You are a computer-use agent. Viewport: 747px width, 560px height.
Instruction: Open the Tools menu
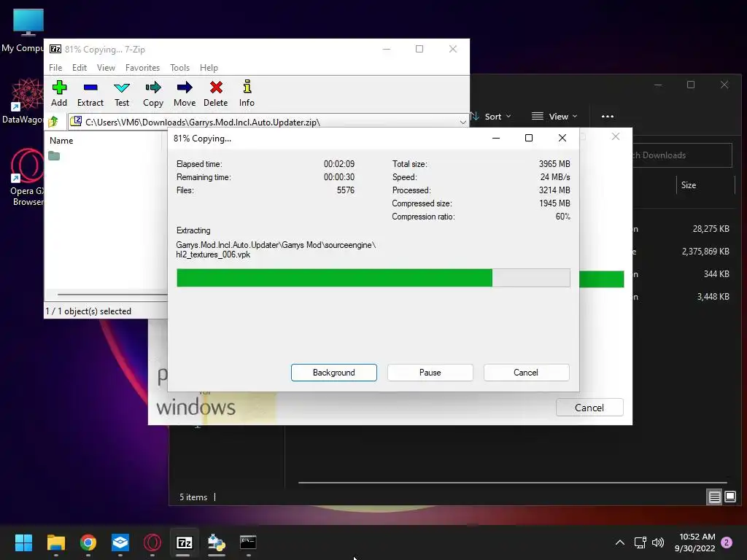179,68
